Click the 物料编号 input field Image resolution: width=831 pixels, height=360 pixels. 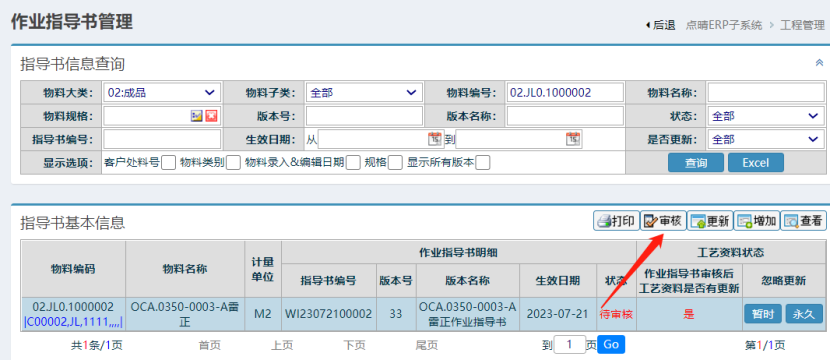pyautogui.click(x=565, y=93)
